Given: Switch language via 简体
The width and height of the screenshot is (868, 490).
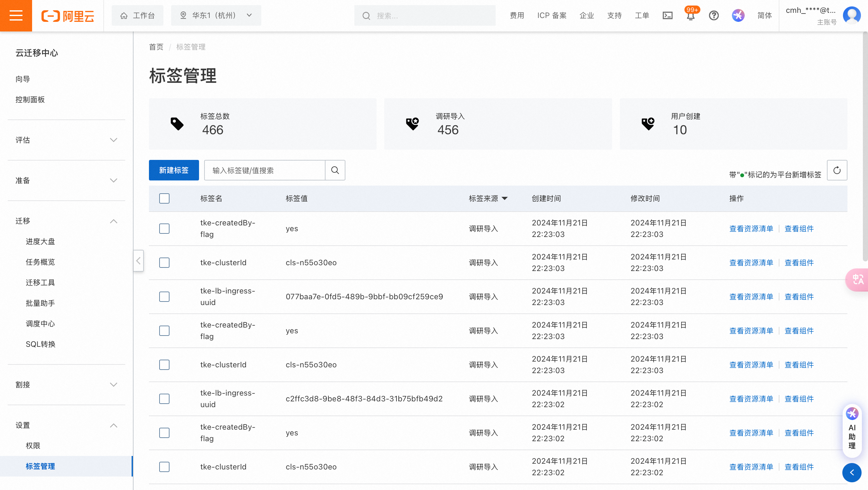Looking at the screenshot, I should (764, 15).
